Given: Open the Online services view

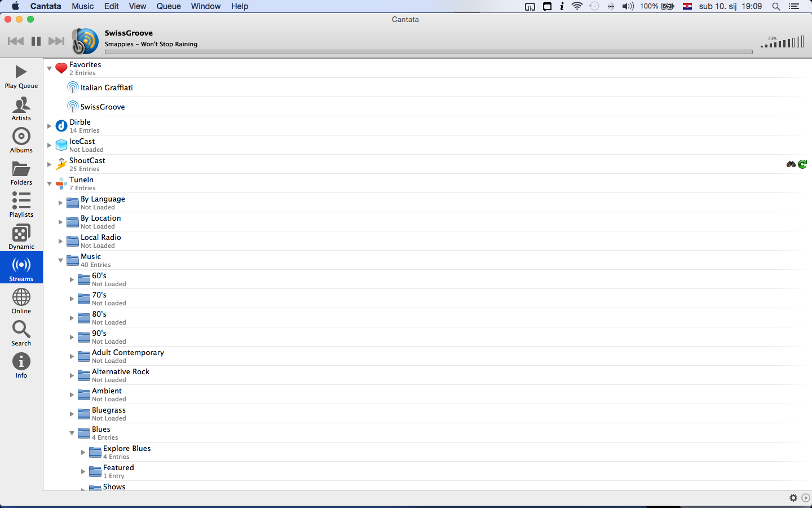Looking at the screenshot, I should tap(21, 301).
